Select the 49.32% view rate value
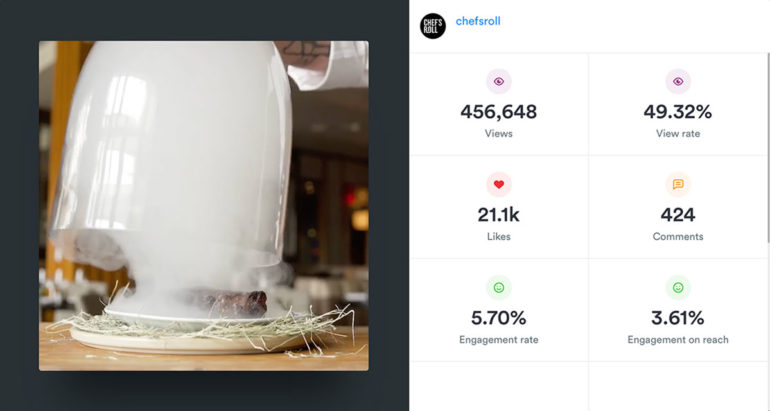Viewport: 770px width, 411px height. click(x=678, y=112)
